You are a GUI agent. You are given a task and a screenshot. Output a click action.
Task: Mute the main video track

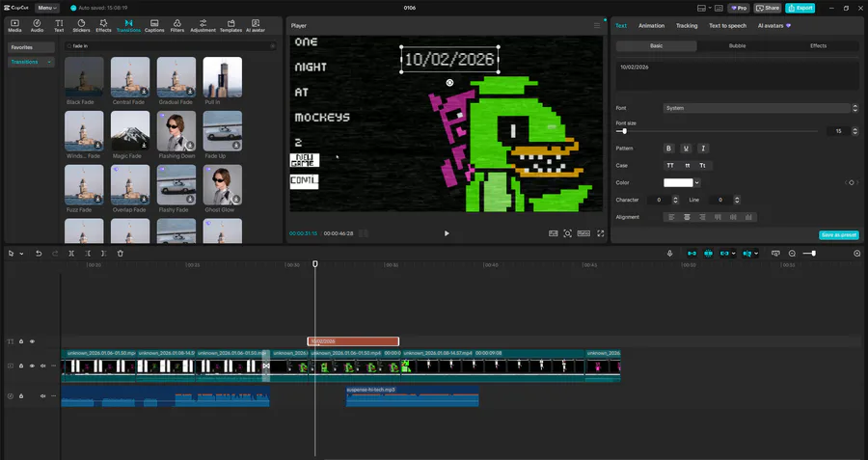pyautogui.click(x=42, y=365)
